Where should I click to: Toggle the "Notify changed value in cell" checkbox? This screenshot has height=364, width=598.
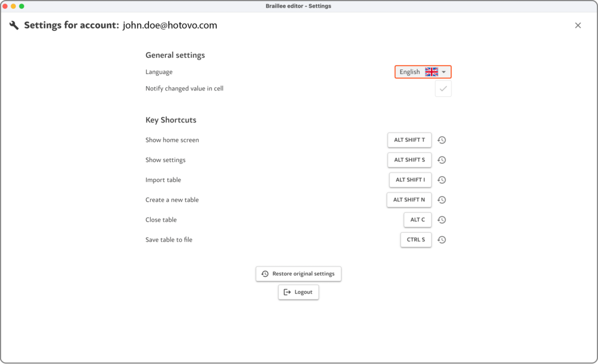click(x=443, y=88)
